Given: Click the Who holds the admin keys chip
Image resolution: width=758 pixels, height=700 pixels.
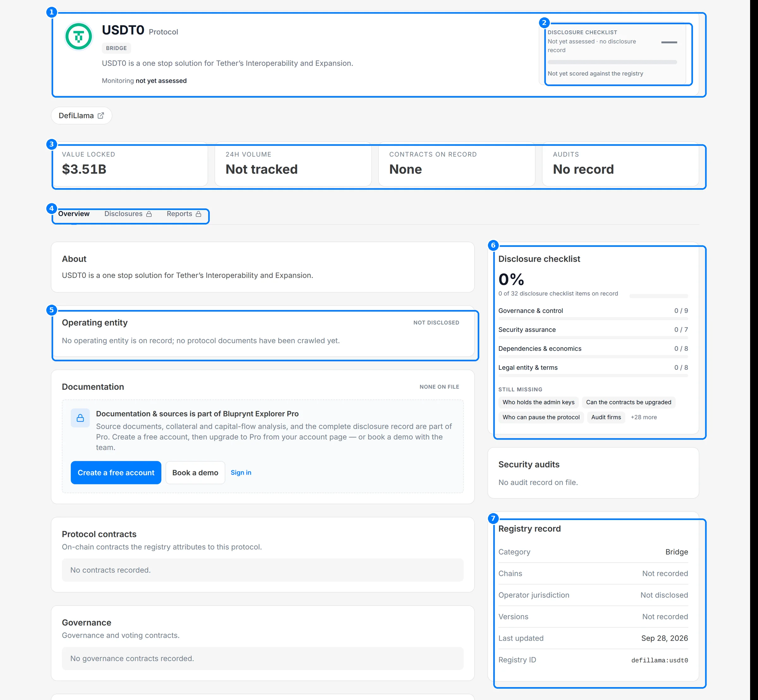Looking at the screenshot, I should [x=538, y=402].
